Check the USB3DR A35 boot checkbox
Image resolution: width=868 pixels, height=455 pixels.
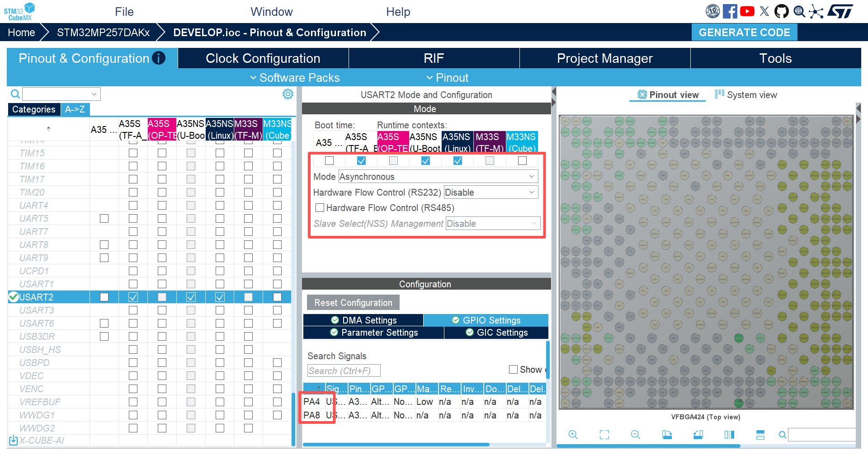pyautogui.click(x=104, y=337)
